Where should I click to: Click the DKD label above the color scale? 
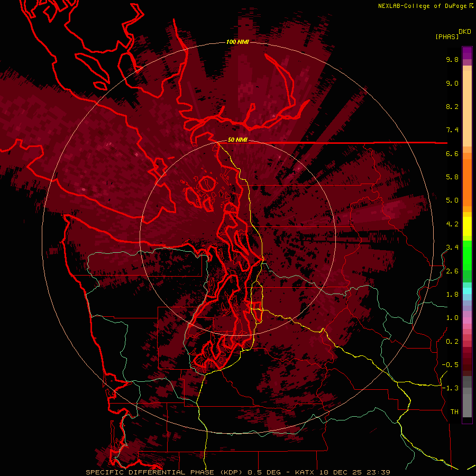coord(465,32)
